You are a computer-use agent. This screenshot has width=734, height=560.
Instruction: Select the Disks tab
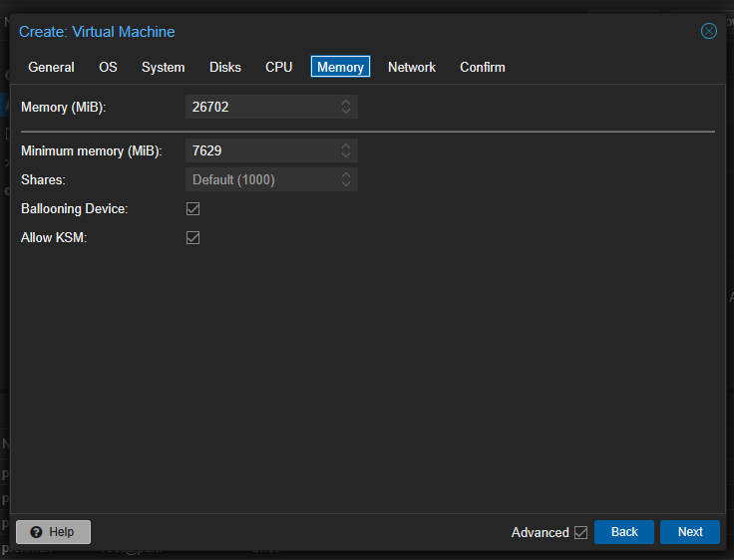click(225, 67)
